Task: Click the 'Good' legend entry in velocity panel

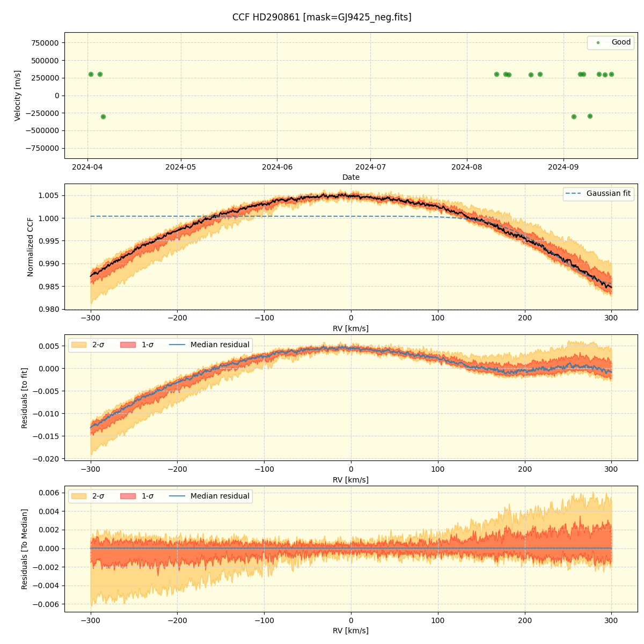Action: pyautogui.click(x=610, y=42)
